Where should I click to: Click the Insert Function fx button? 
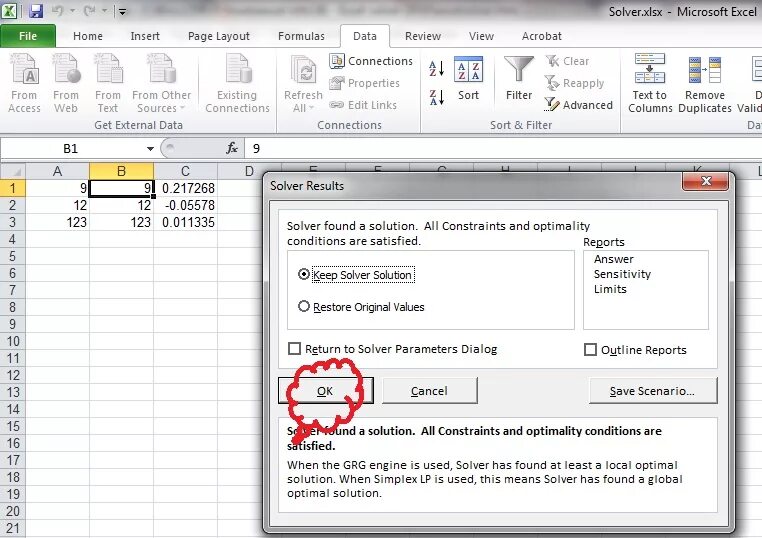(232, 148)
